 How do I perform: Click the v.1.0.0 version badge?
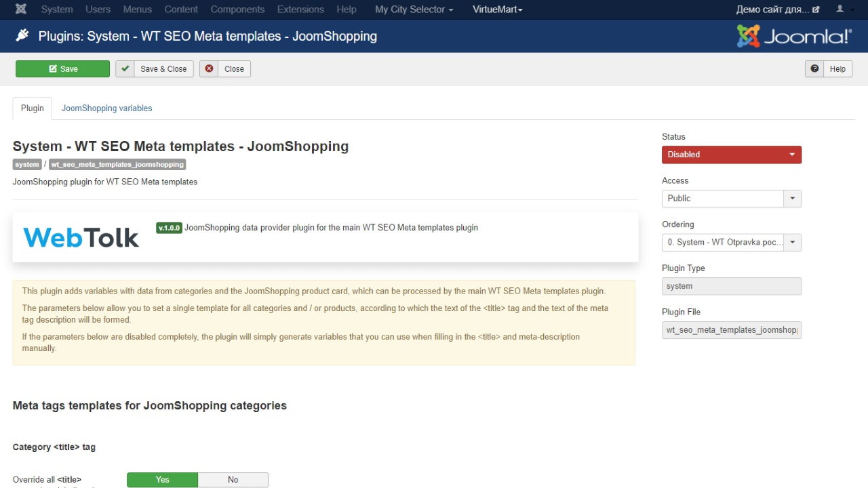pyautogui.click(x=169, y=228)
